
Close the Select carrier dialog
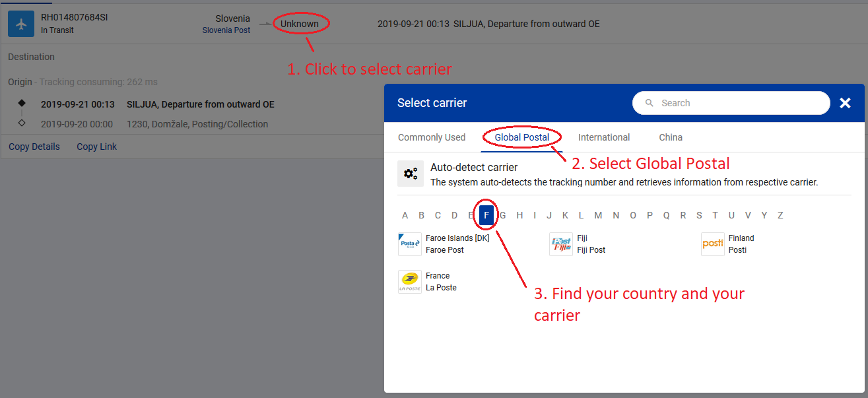click(845, 103)
